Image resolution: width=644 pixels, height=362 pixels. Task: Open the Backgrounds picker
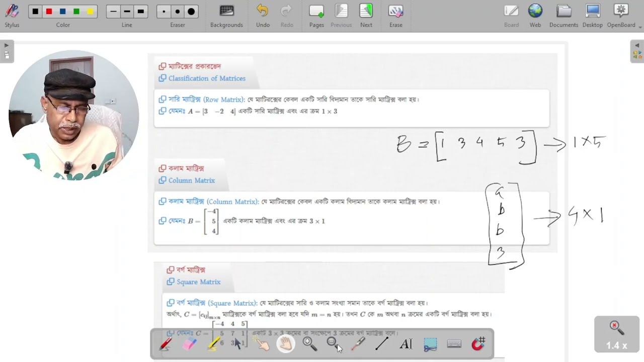(226, 16)
